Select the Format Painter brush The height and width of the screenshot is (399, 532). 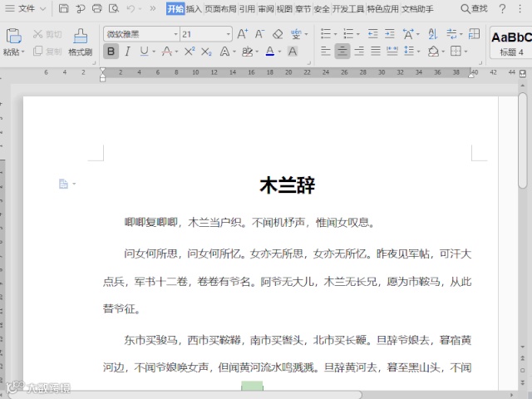pyautogui.click(x=81, y=42)
